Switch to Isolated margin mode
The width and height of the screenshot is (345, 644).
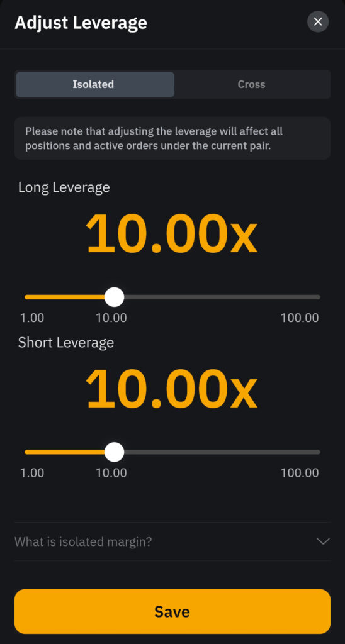[x=95, y=85]
